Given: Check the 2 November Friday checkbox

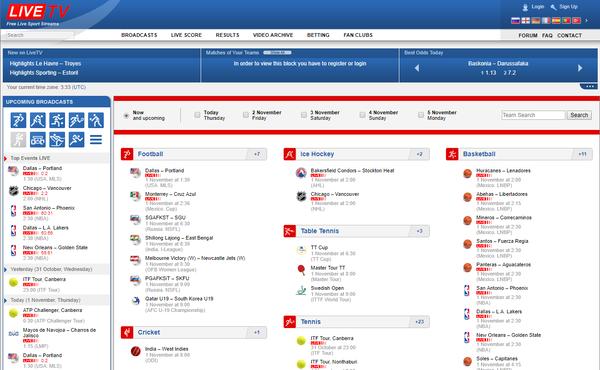Looking at the screenshot, I should [246, 115].
